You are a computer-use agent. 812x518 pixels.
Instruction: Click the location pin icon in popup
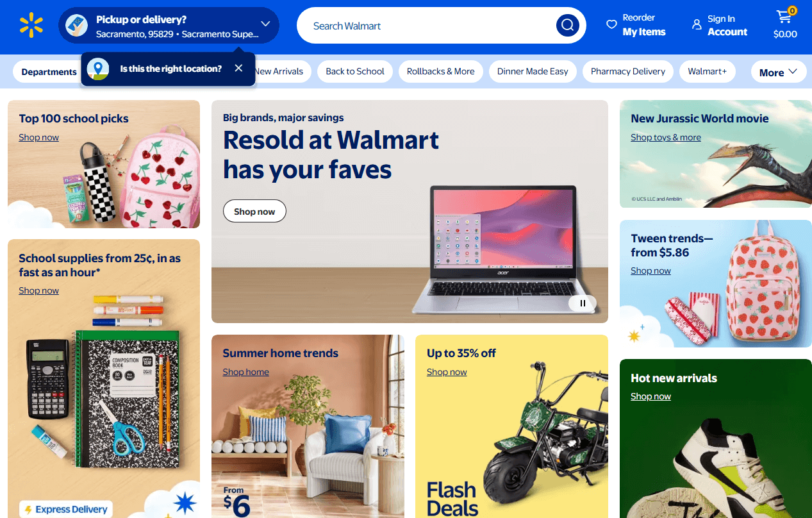coord(98,69)
